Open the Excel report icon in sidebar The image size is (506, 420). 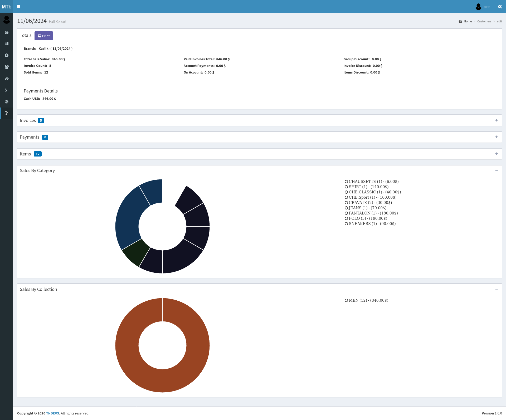7,113
